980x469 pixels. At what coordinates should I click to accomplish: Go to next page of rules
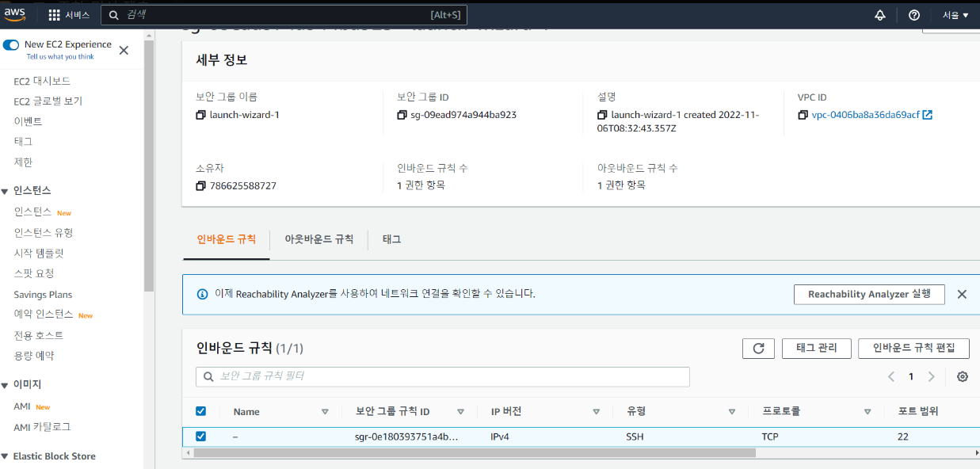click(x=931, y=376)
